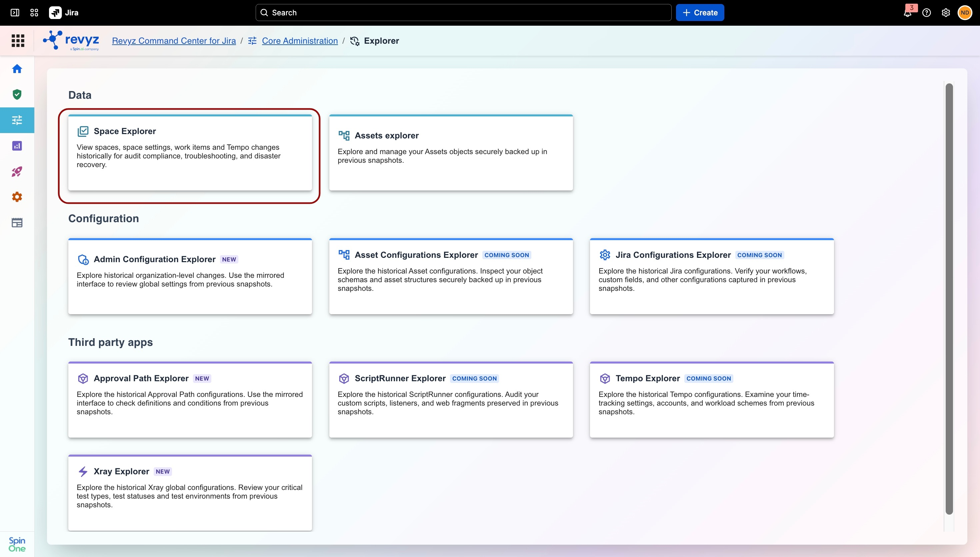This screenshot has height=557, width=980.
Task: Open the Admin Configuration Explorer title
Action: (x=154, y=259)
